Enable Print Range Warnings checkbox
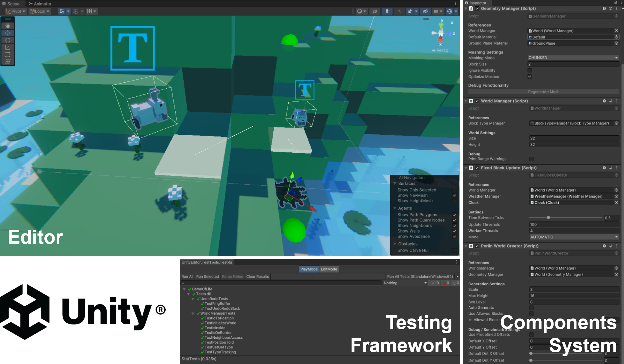The width and height of the screenshot is (624, 364). point(531,159)
